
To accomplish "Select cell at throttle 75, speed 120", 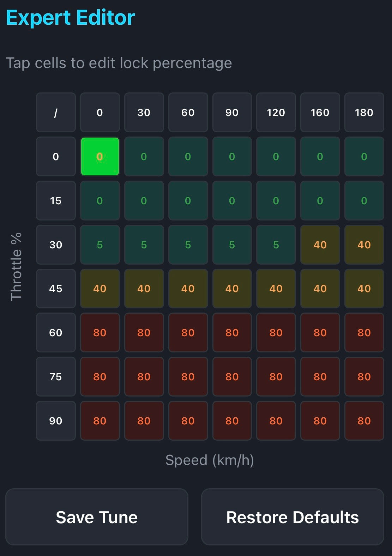I will tap(276, 377).
